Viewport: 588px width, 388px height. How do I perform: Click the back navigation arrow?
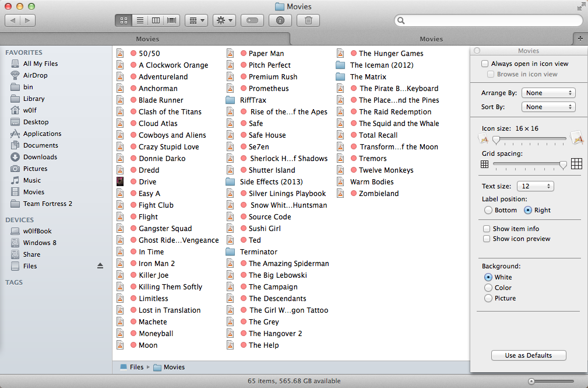[13, 20]
